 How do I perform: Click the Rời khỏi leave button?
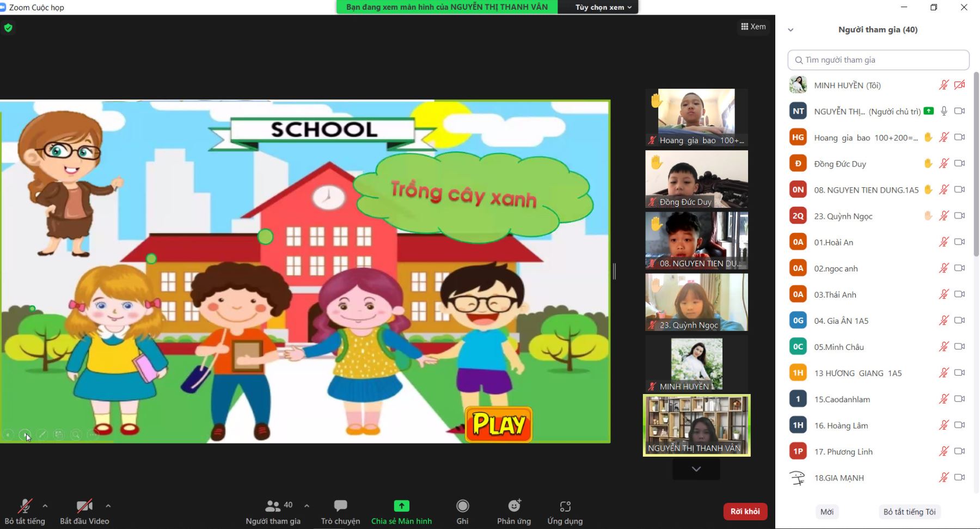(745, 511)
